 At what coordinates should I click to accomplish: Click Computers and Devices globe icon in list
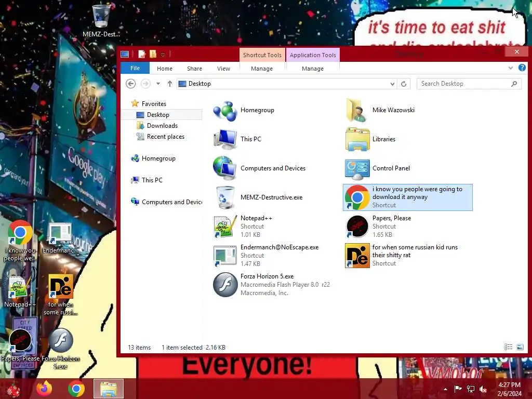[x=225, y=168]
